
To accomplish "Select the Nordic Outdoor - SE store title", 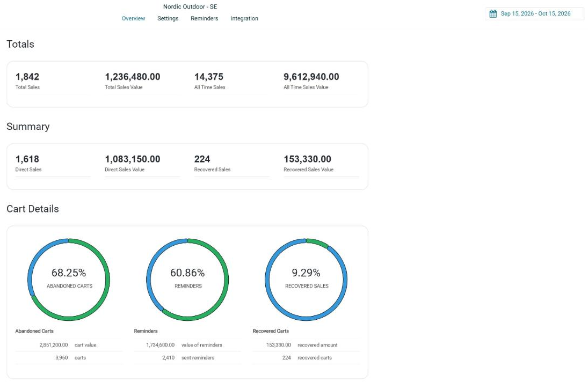I will [x=190, y=7].
